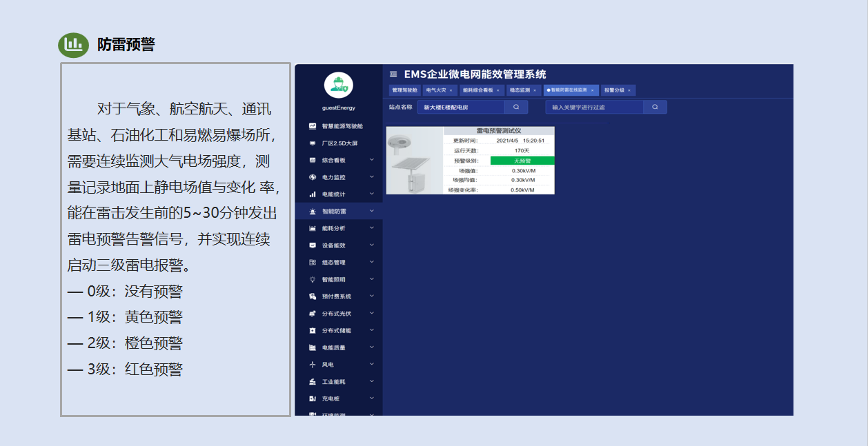Expand the 综合看板 menu chevron

pyautogui.click(x=372, y=160)
